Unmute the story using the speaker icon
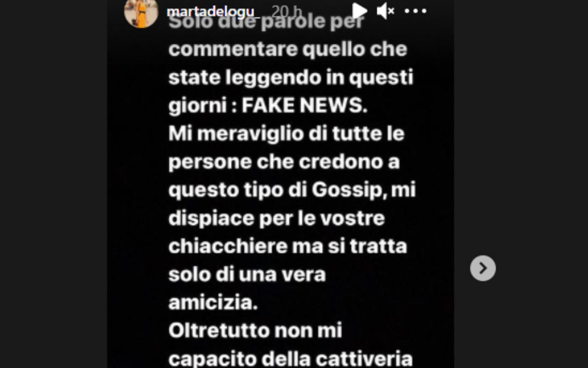The width and height of the screenshot is (588, 368). pos(385,11)
